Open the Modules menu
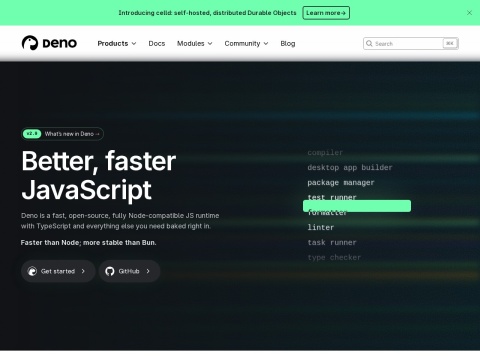Screen dimensions: 480x360 pos(195,44)
